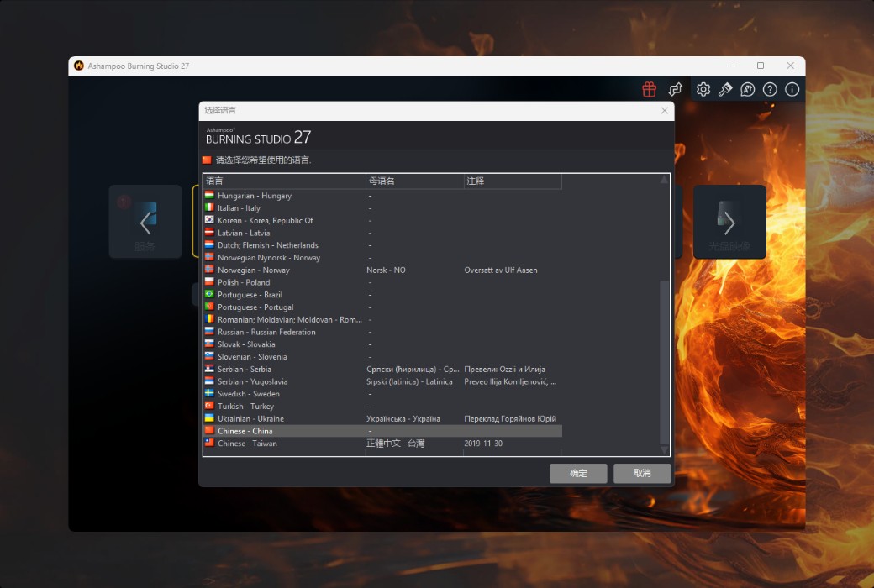
Task: Open settings via the gear icon
Action: click(x=703, y=89)
